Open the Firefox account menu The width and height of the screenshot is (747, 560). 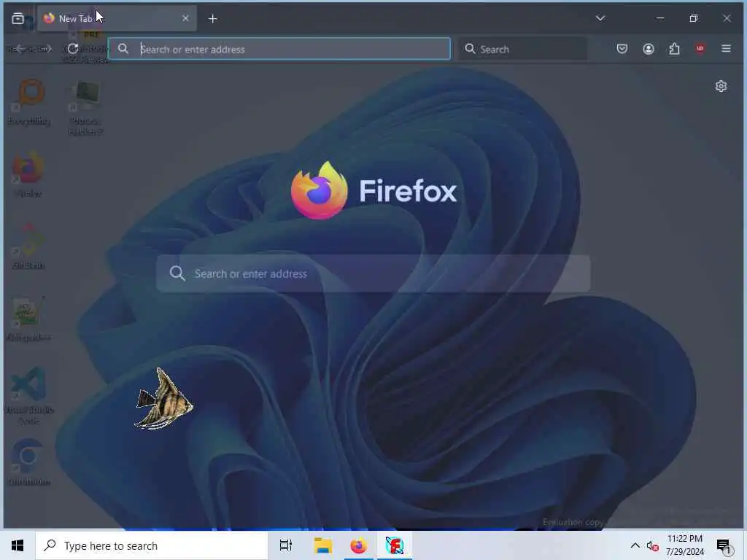point(648,49)
